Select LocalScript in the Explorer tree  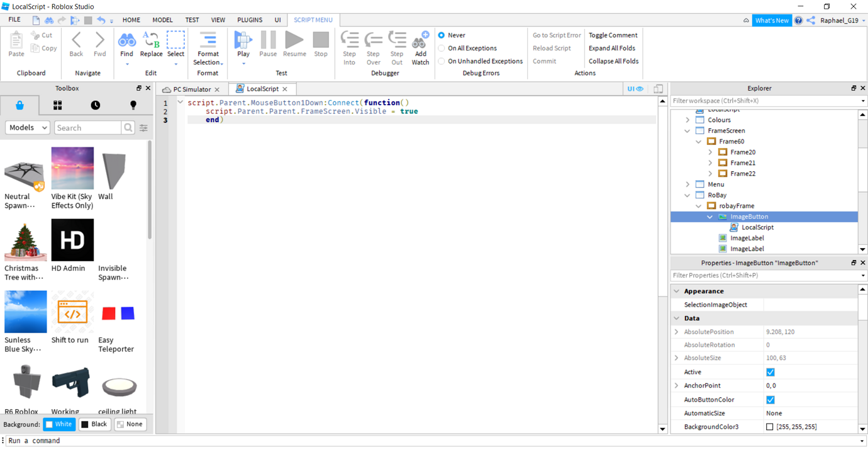tap(757, 227)
